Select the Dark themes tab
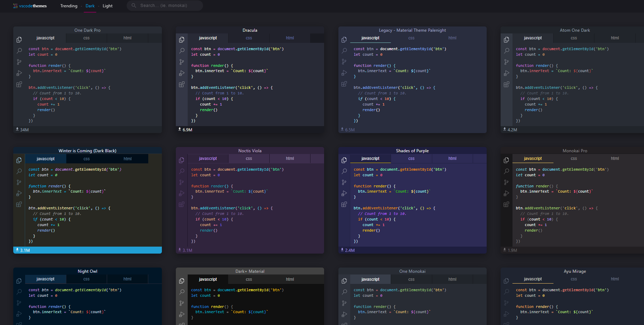Screen dimensions: 644x325 pos(90,6)
